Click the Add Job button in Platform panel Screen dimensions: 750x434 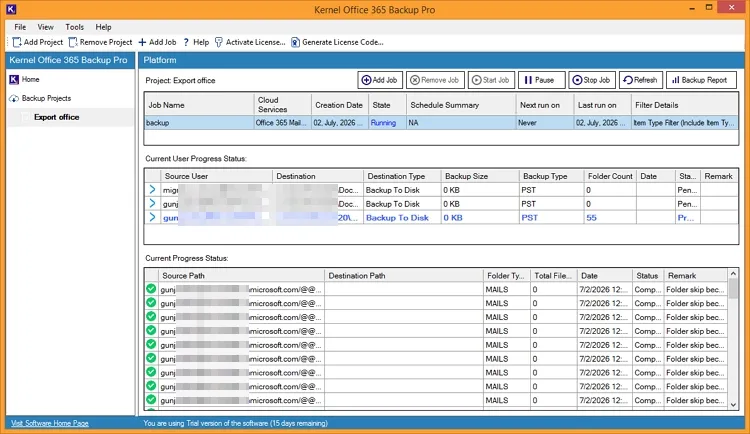click(x=380, y=80)
